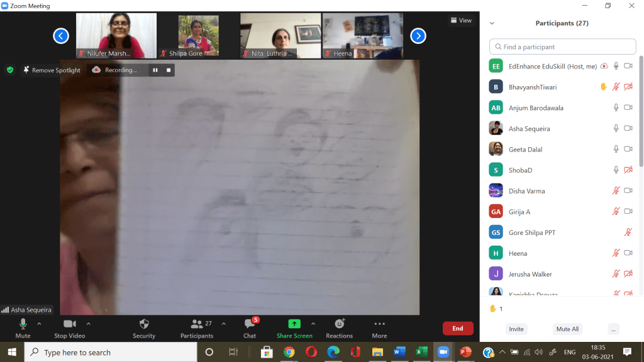Open the Chat panel
644x362 pixels.
pyautogui.click(x=250, y=324)
